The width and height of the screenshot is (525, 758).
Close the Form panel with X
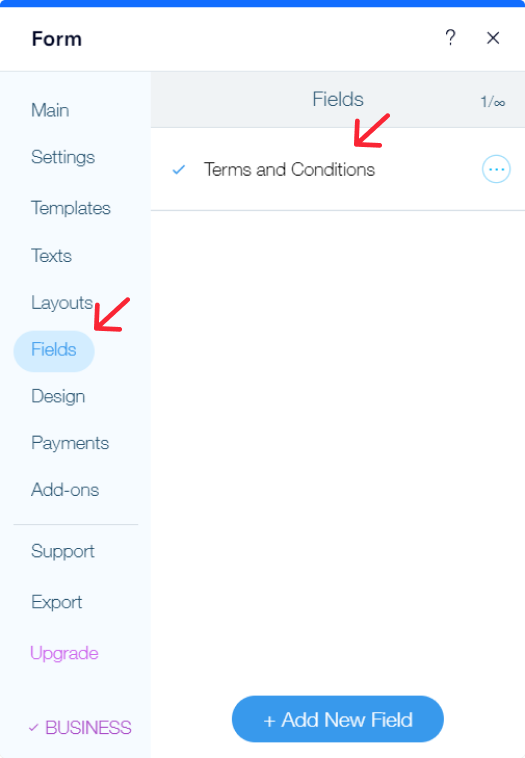click(x=493, y=38)
